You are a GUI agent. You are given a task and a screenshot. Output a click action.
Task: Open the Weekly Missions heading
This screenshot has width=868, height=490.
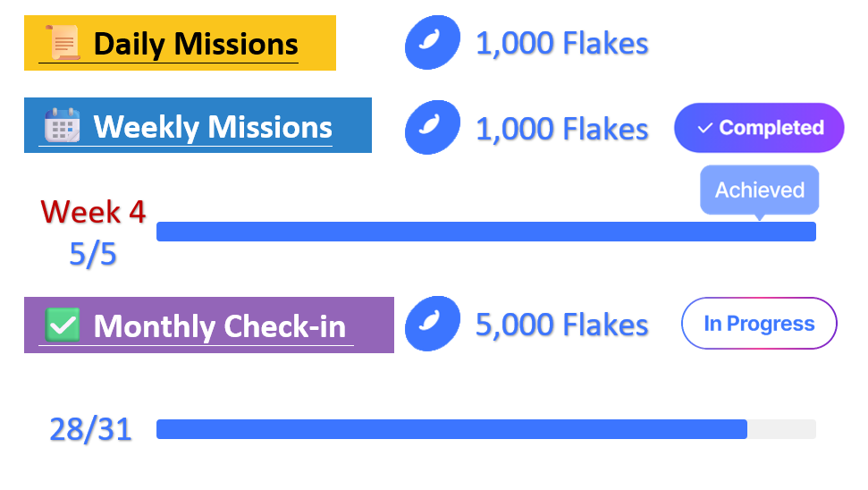click(x=213, y=127)
